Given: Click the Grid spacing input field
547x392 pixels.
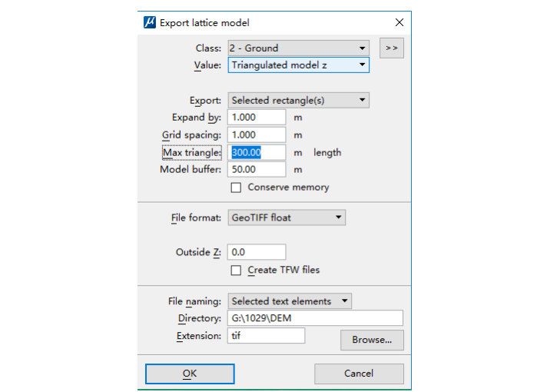Looking at the screenshot, I should (257, 135).
